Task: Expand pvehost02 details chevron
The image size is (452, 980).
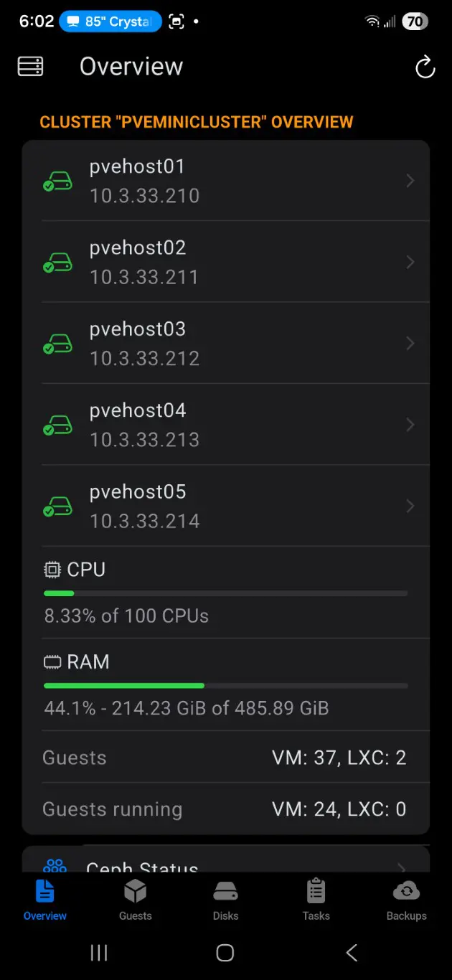Action: click(x=410, y=263)
